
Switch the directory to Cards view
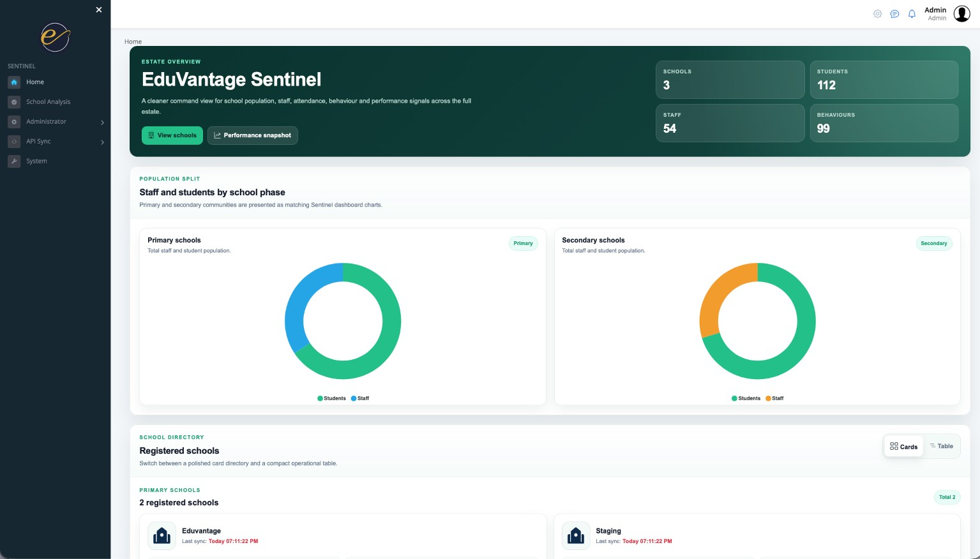coord(903,447)
